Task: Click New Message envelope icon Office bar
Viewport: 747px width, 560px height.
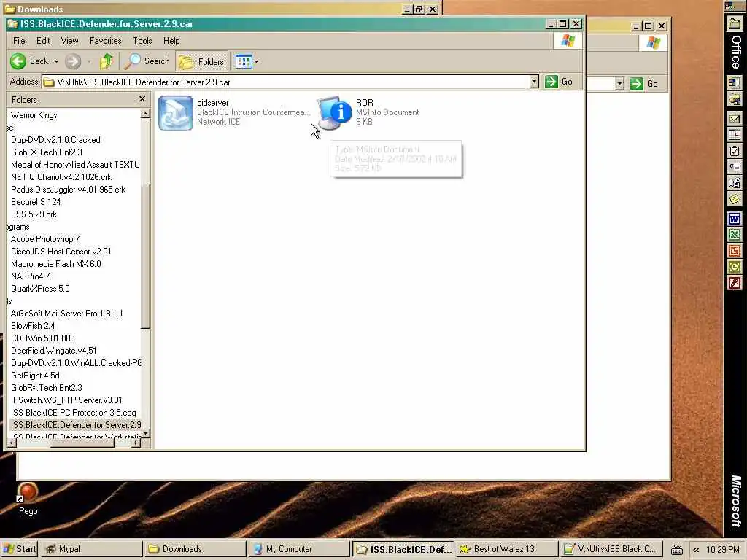Action: pos(735,119)
